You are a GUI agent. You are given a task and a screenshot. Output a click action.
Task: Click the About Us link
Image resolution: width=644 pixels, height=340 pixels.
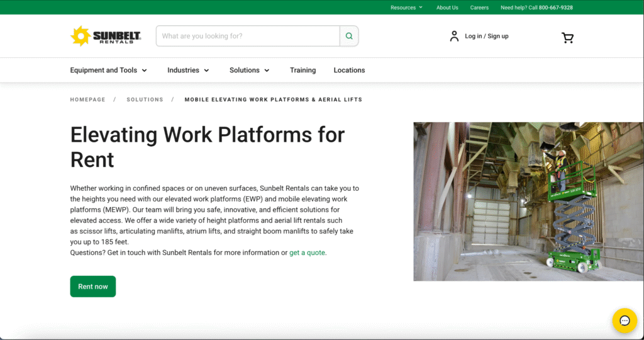point(447,8)
